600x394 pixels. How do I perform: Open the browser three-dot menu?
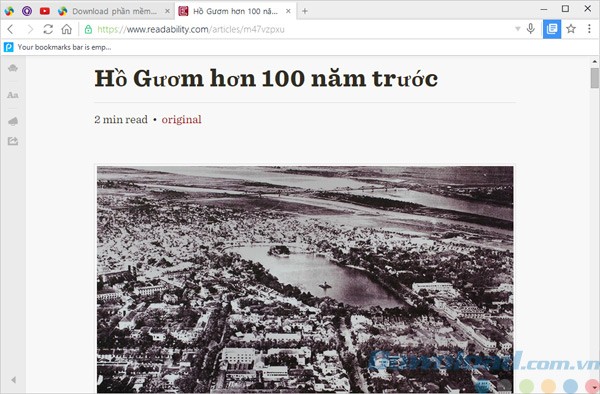click(x=589, y=29)
